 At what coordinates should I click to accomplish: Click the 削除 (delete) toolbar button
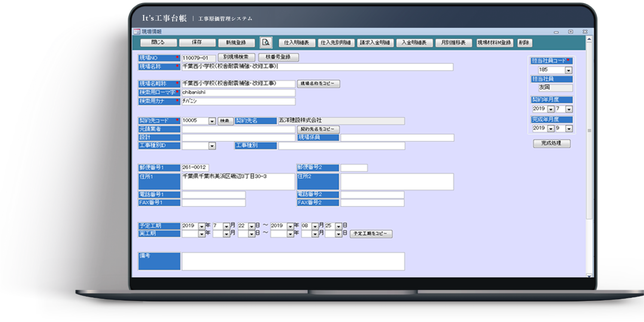tap(524, 43)
